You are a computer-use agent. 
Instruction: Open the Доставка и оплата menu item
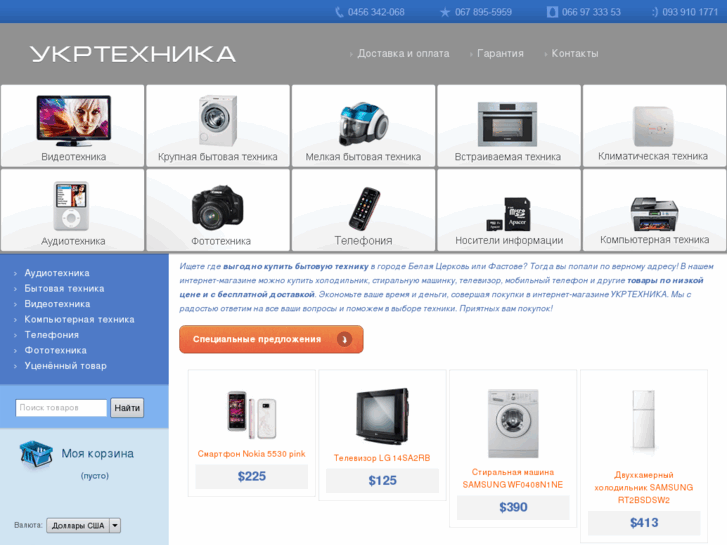403,53
